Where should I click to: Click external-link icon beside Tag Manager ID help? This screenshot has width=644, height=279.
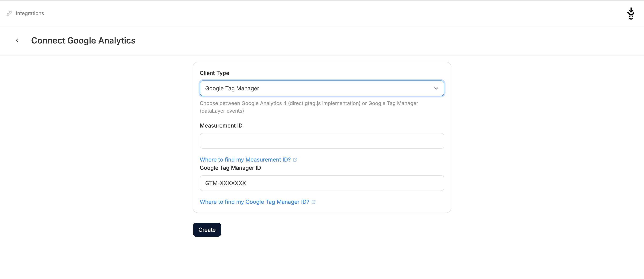point(314,202)
